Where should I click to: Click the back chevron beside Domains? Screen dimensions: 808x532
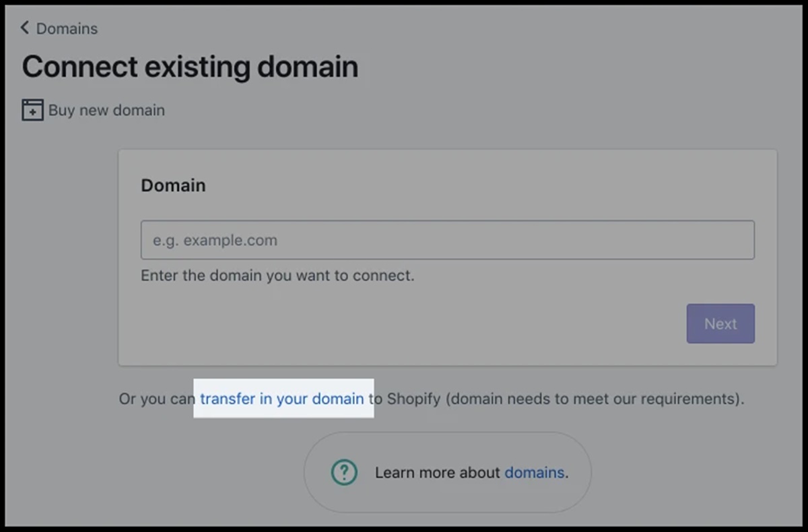pos(25,28)
